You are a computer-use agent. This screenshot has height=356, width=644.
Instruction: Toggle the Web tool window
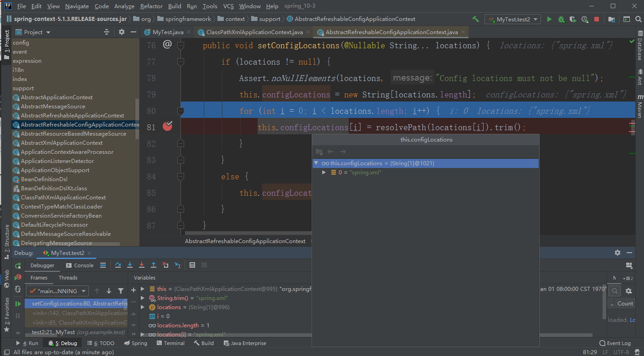coord(6,279)
